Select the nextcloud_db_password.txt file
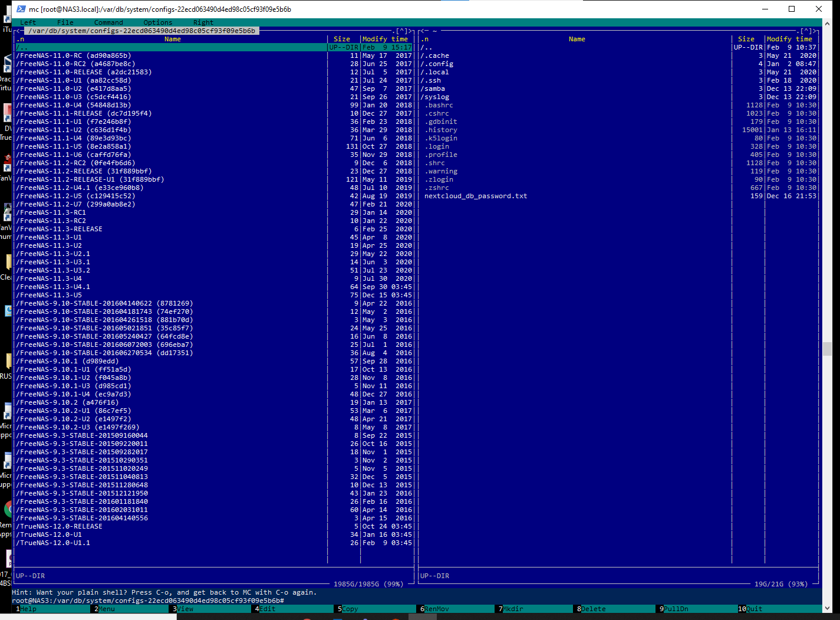 pos(618,196)
